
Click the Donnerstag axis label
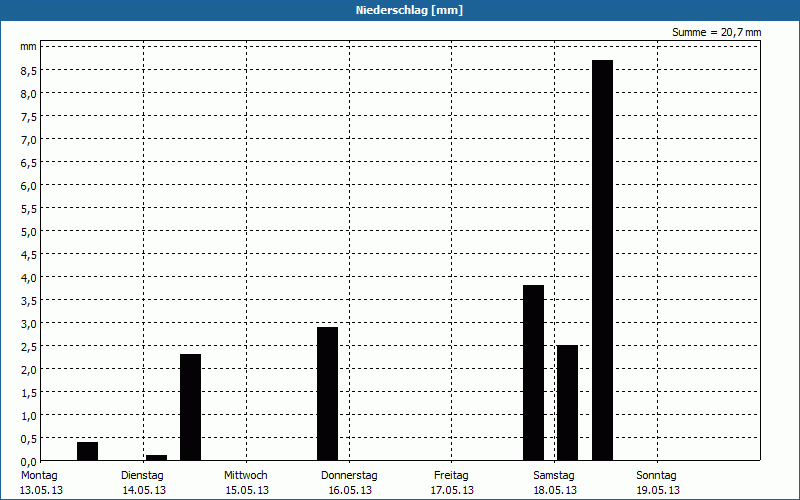tap(349, 476)
